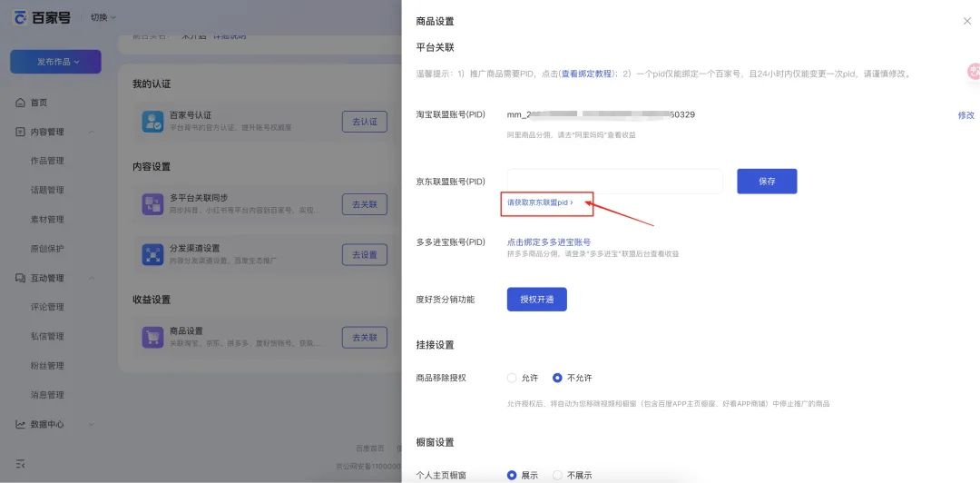Collapse sidebar with bottom menu icon
This screenshot has width=980, height=483.
pos(21,464)
